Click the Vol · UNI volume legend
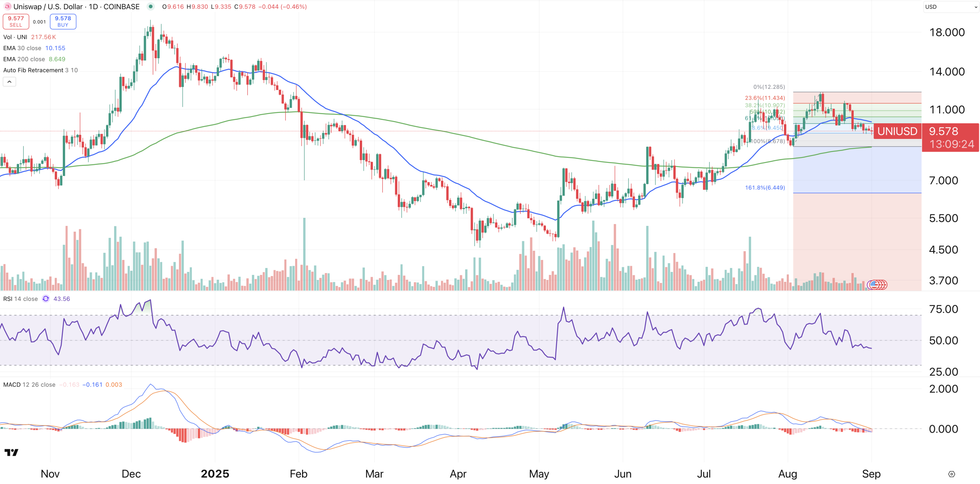 click(x=15, y=37)
